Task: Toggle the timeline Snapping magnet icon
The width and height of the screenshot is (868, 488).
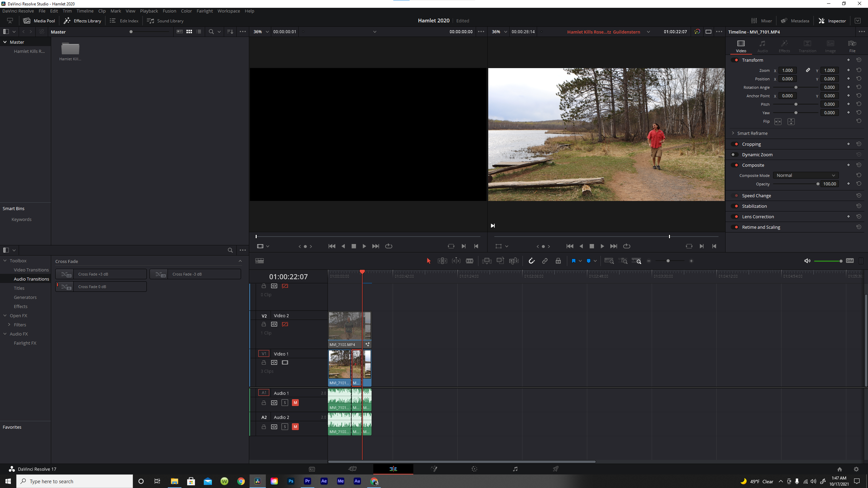Action: [531, 261]
